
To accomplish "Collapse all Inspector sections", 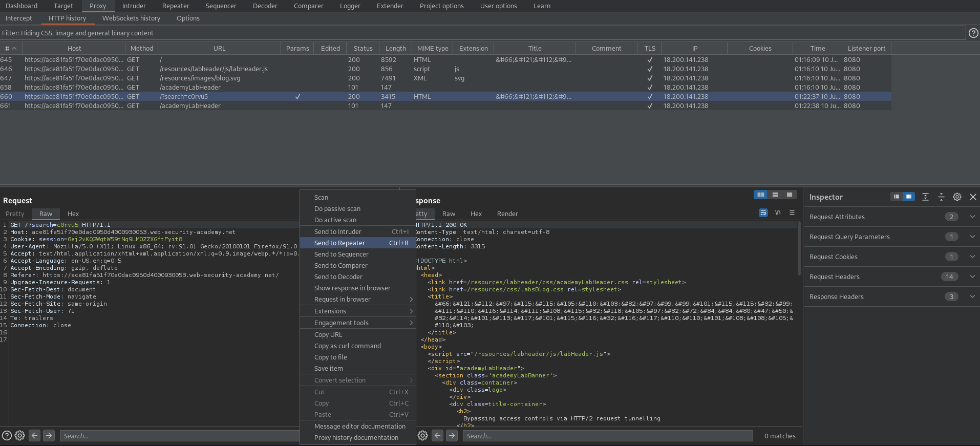I will [941, 197].
